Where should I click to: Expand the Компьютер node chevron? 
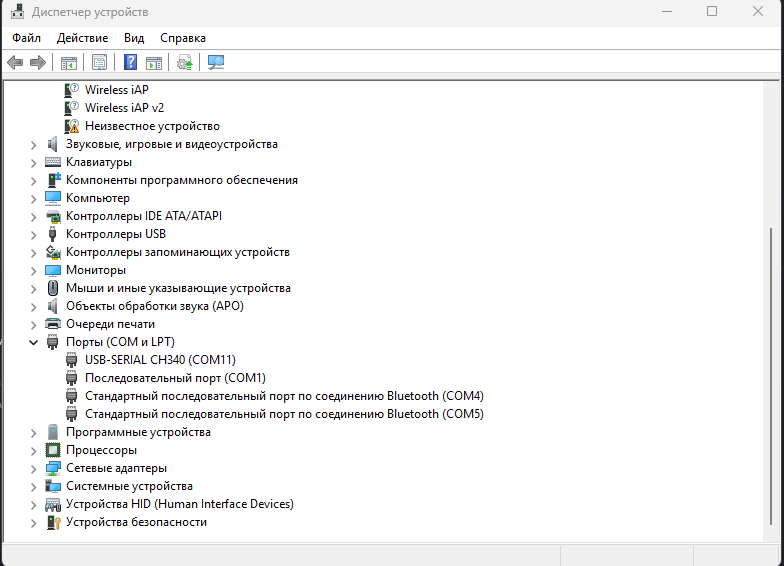click(x=34, y=199)
